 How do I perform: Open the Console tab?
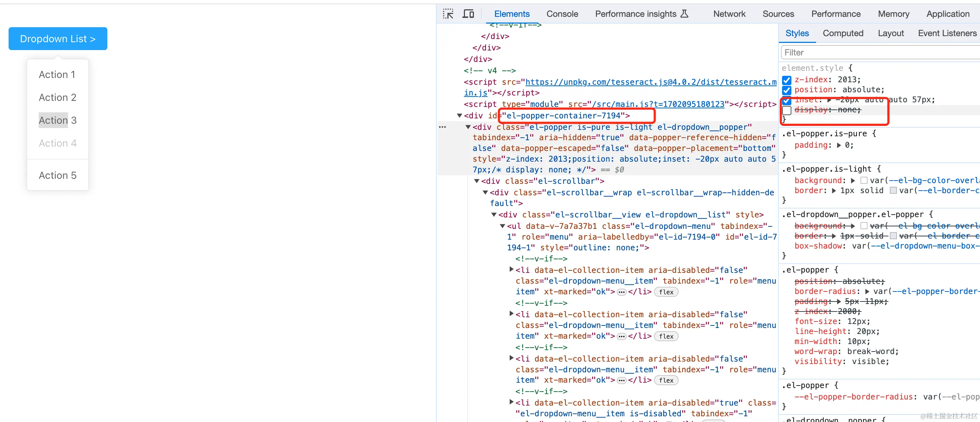562,14
